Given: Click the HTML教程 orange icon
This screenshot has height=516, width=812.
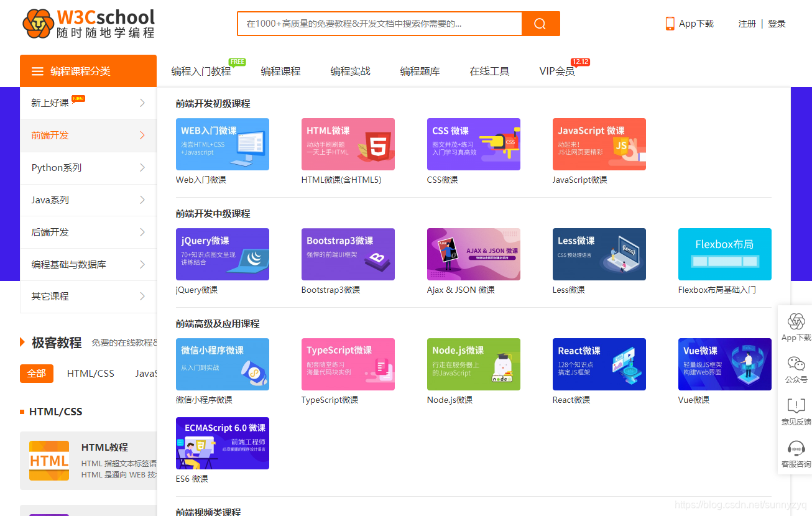Looking at the screenshot, I should [x=49, y=461].
